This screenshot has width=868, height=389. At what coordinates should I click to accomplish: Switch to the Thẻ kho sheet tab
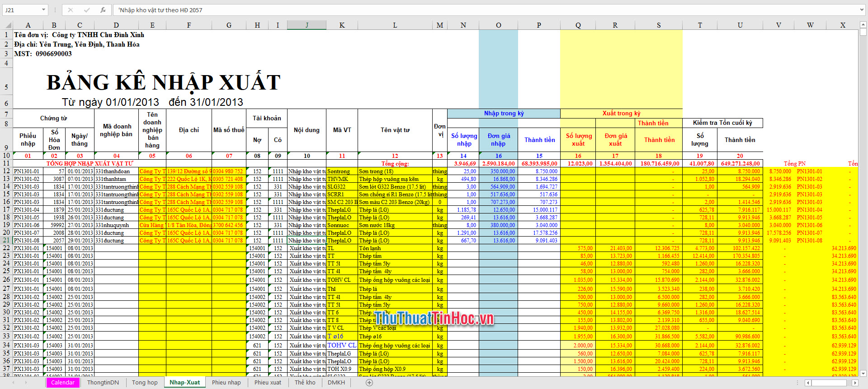point(305,383)
